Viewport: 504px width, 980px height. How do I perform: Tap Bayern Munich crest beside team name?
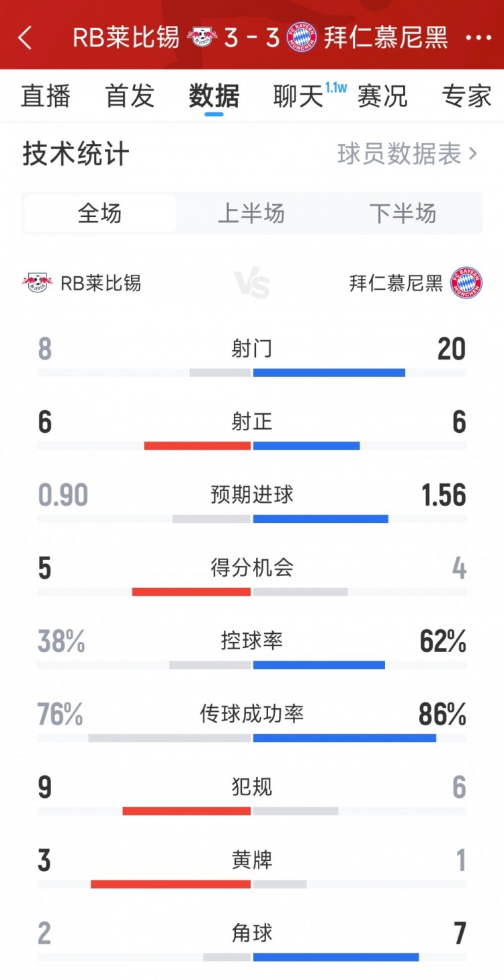[x=466, y=283]
